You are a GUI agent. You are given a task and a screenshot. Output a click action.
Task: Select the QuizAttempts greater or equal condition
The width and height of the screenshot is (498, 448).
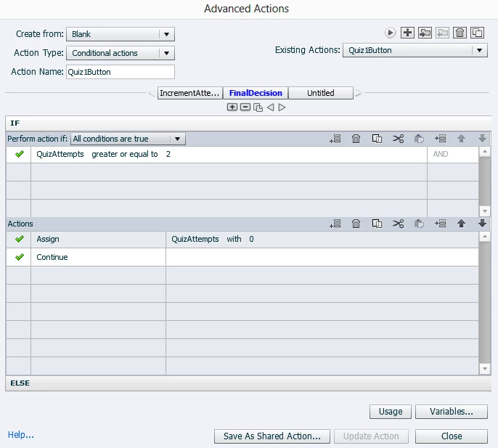tap(229, 154)
